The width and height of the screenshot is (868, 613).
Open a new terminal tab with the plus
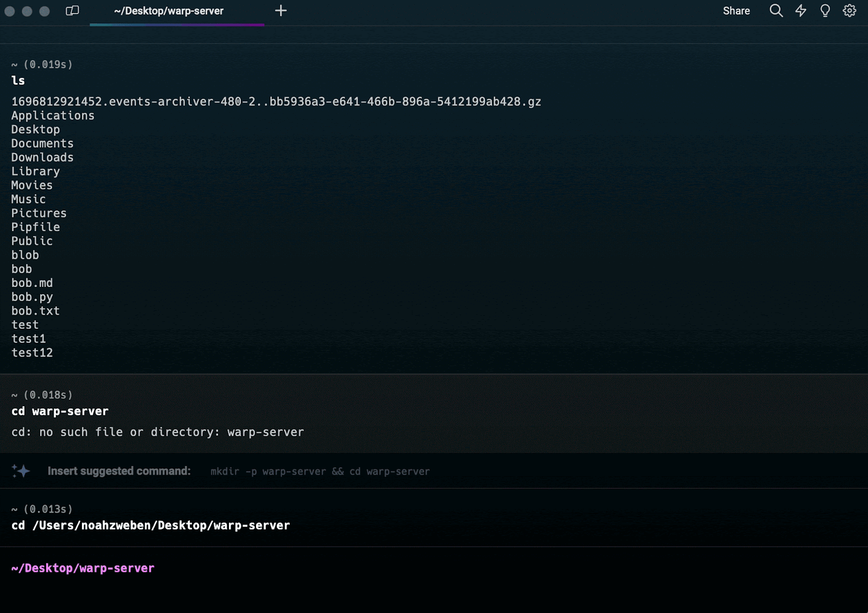(281, 10)
